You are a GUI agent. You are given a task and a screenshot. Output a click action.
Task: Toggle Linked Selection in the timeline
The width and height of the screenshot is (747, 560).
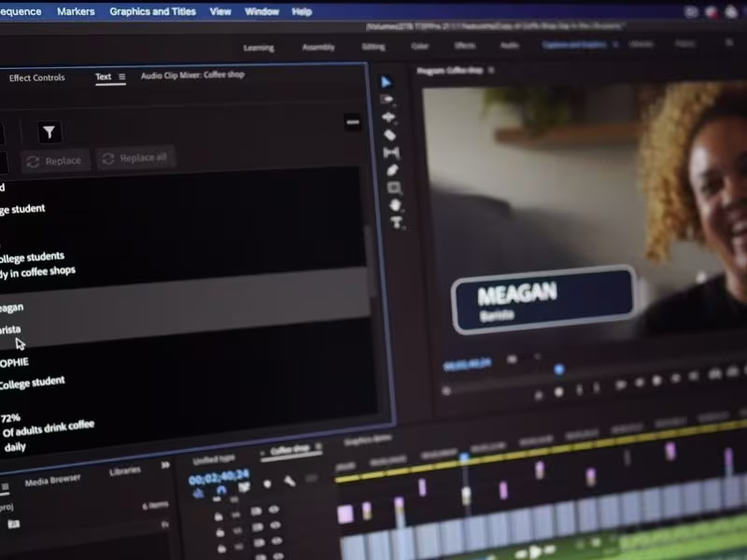coord(244,487)
